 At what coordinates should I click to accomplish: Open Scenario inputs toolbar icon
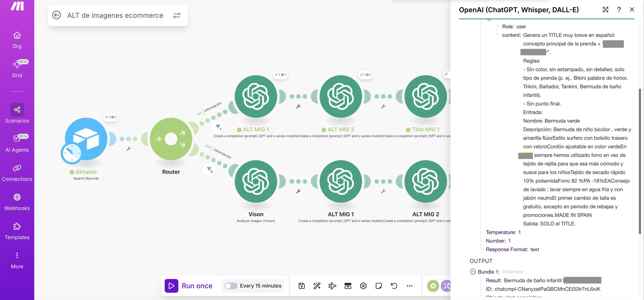pos(348,286)
